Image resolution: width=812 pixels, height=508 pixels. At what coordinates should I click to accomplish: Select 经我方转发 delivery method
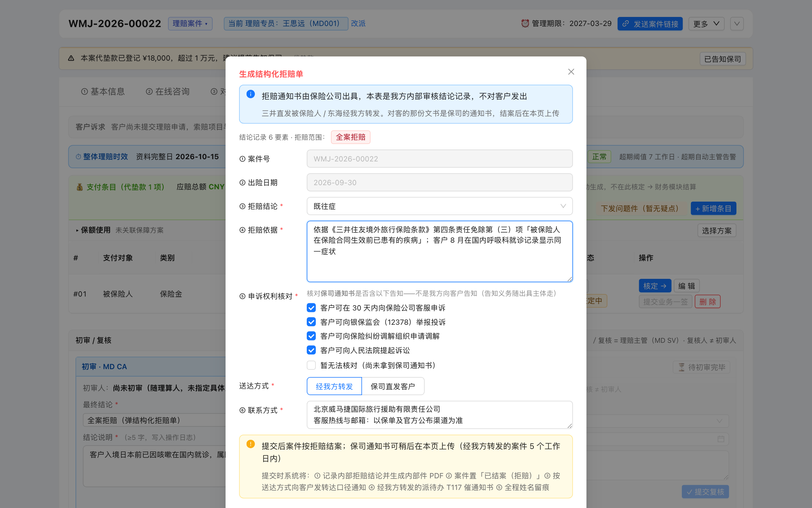334,386
